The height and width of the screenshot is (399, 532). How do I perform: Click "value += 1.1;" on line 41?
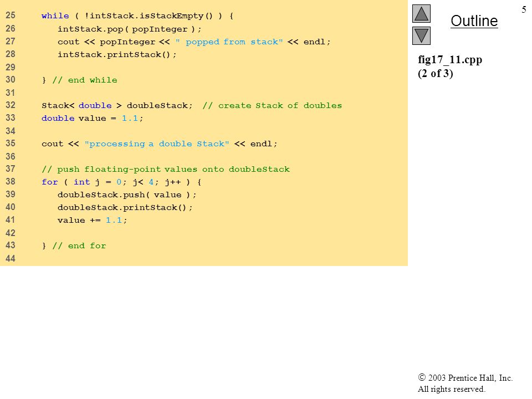pyautogui.click(x=93, y=220)
